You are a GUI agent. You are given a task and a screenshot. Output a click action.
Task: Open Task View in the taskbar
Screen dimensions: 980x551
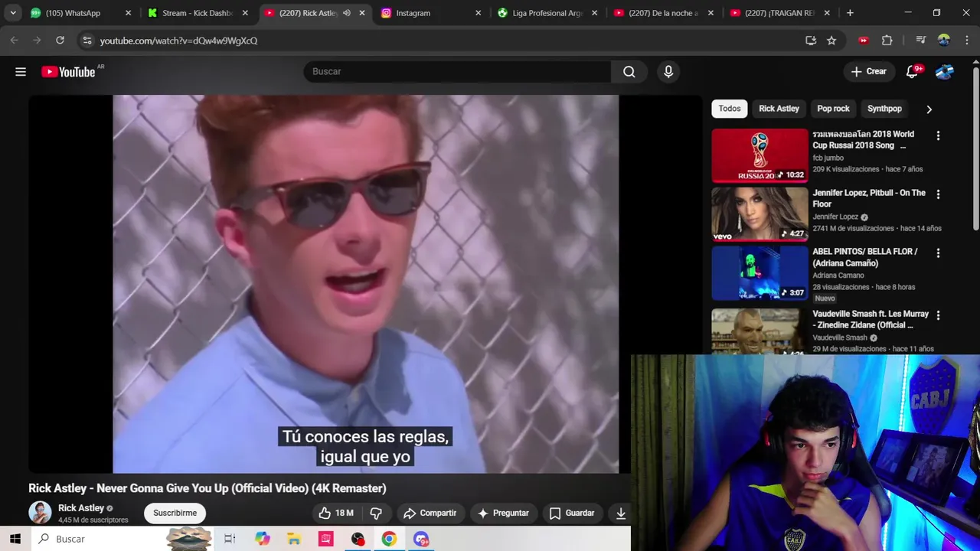click(229, 539)
